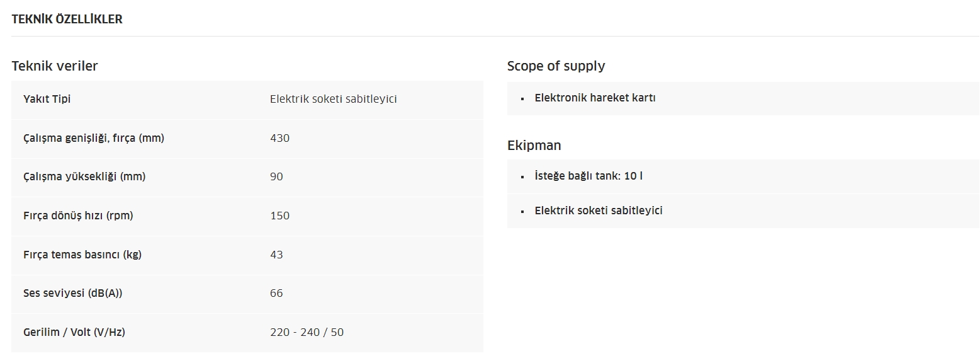This screenshot has width=980, height=363.
Task: Click the Scope of supply heading
Action: click(556, 66)
